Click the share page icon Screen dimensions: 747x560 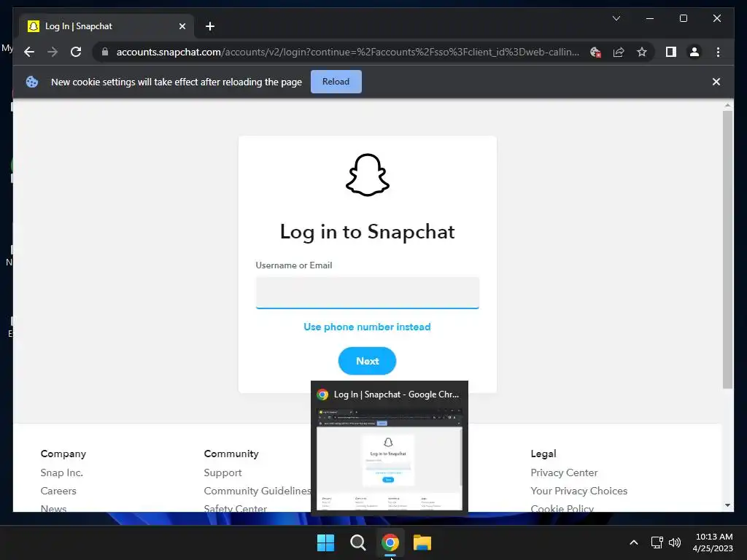619,52
